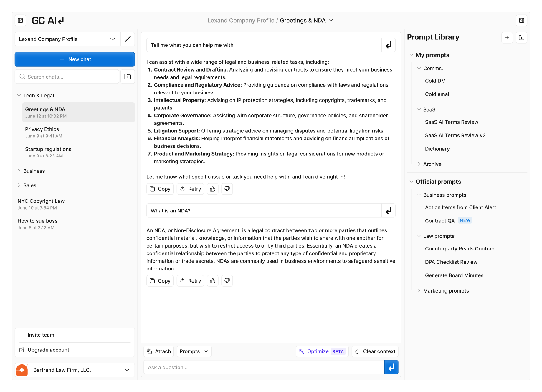542x392 pixels.
Task: Copy the NDA response
Action: coord(160,281)
